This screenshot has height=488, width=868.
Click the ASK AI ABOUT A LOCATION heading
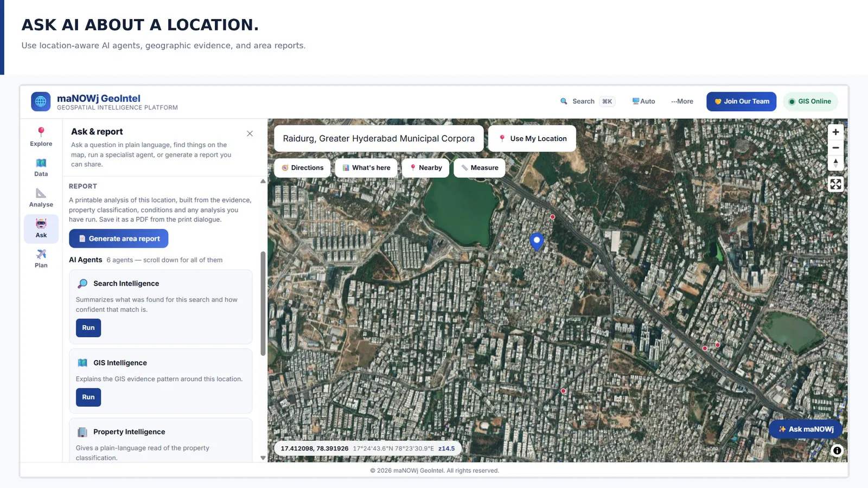click(x=140, y=25)
